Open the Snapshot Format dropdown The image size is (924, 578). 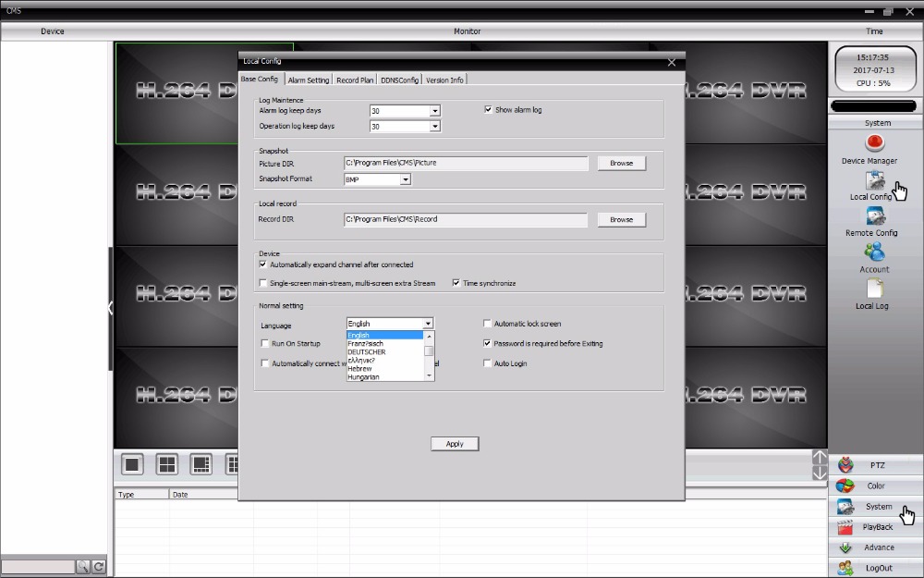coord(405,179)
